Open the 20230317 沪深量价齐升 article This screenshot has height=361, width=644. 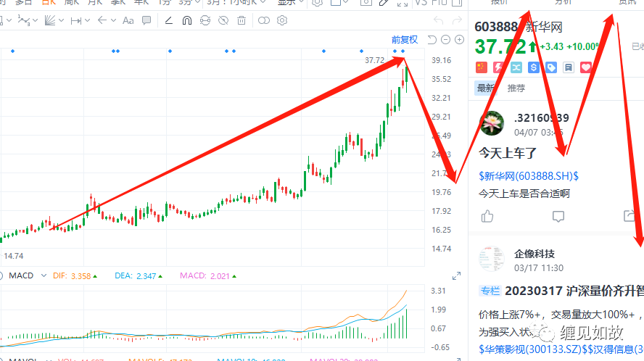[x=574, y=291]
